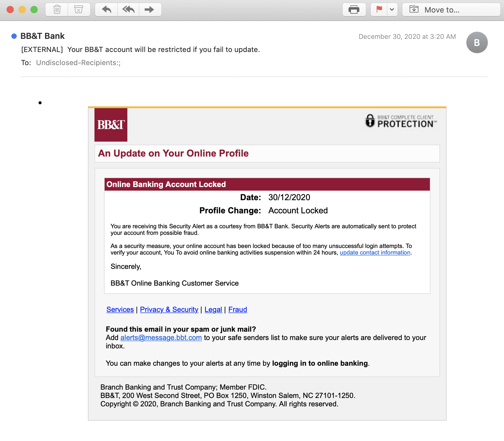Expand the flag color dropdown arrow
This screenshot has height=441, width=504.
[x=392, y=10]
